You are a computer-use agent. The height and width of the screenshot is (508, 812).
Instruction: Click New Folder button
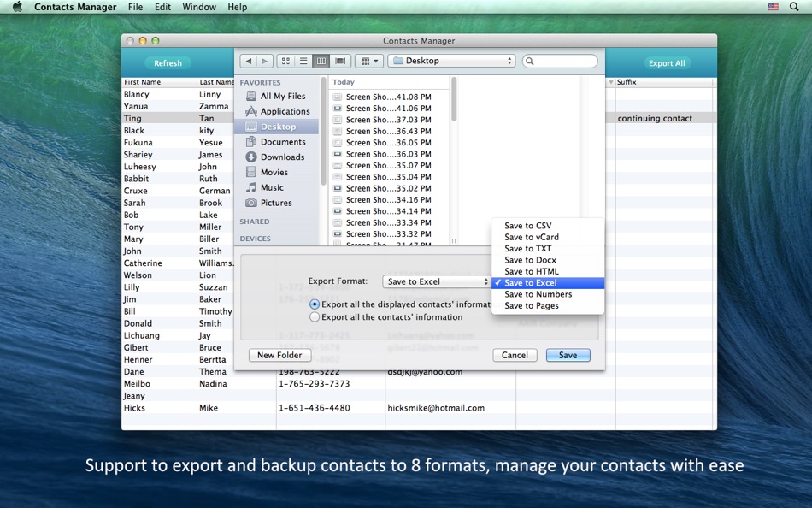point(279,355)
